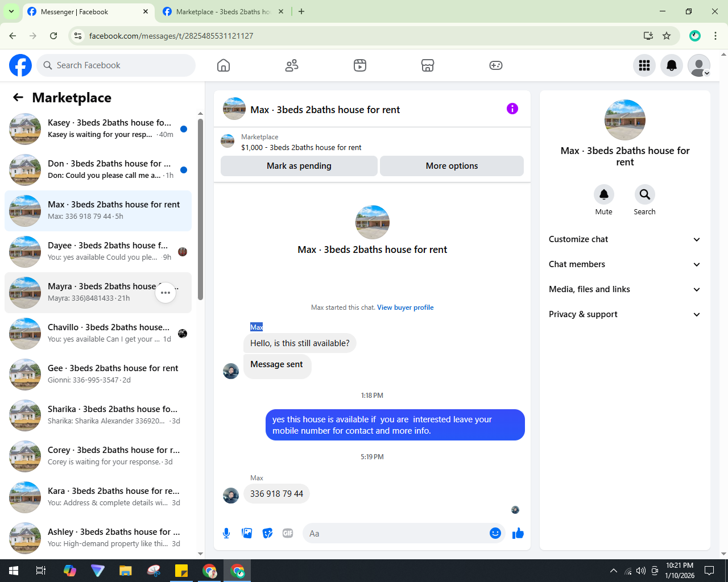Open Chavillo's conversation in the list
The image size is (728, 582).
(98, 334)
